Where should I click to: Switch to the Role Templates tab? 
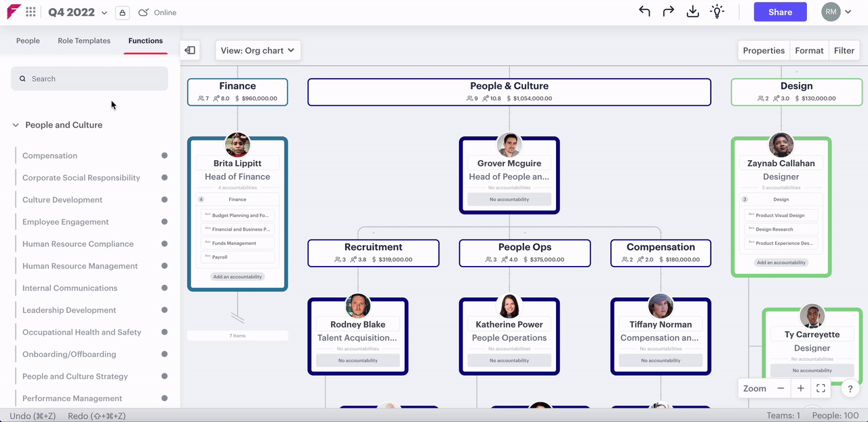pyautogui.click(x=84, y=41)
